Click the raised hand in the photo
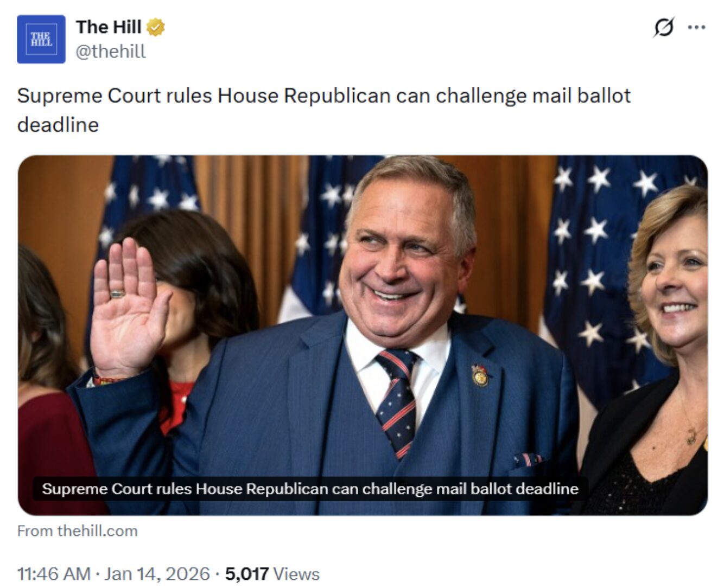Image resolution: width=724 pixels, height=588 pixels. point(128,304)
